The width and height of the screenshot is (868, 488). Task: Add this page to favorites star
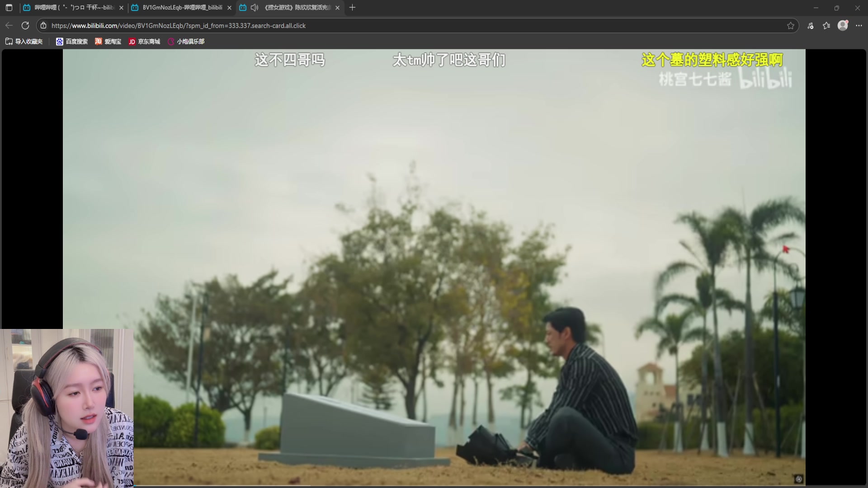(x=791, y=26)
